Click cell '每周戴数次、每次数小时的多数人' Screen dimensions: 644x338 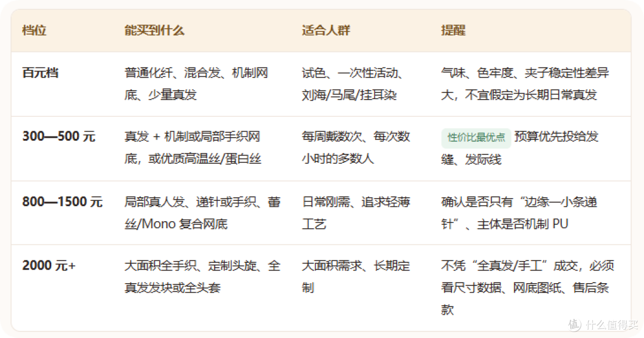[x=355, y=147]
